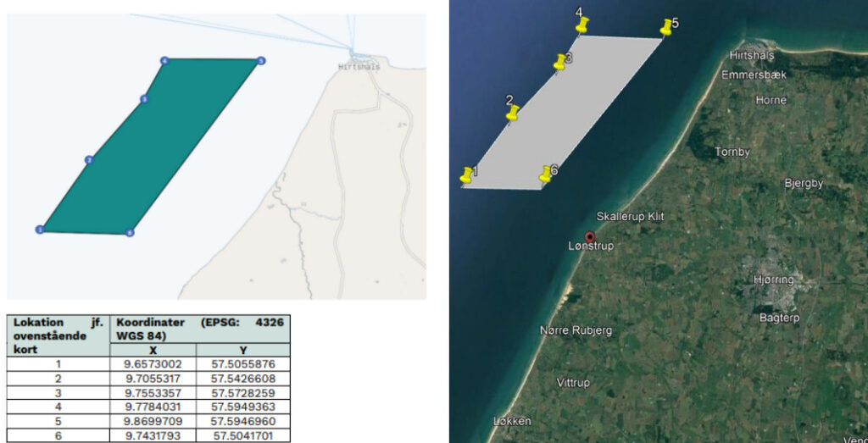Click the red Lønstrup location marker
This screenshot has width=868, height=443.
click(x=590, y=237)
